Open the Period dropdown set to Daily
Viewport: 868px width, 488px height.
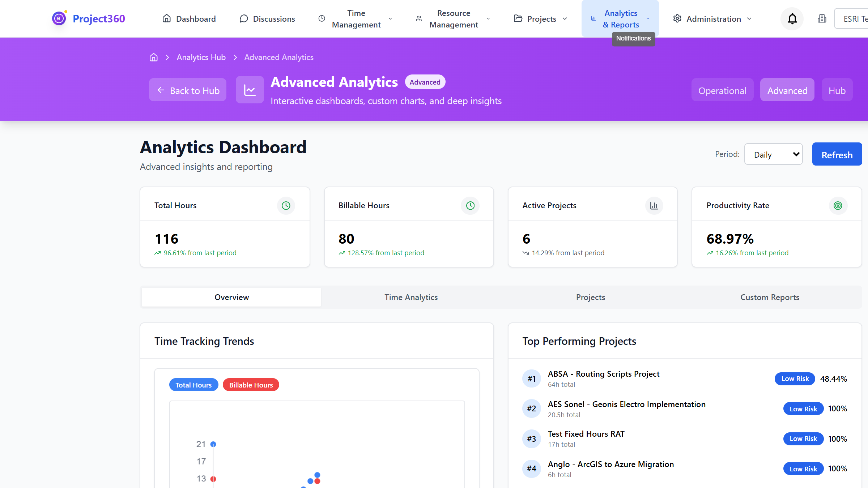point(773,154)
